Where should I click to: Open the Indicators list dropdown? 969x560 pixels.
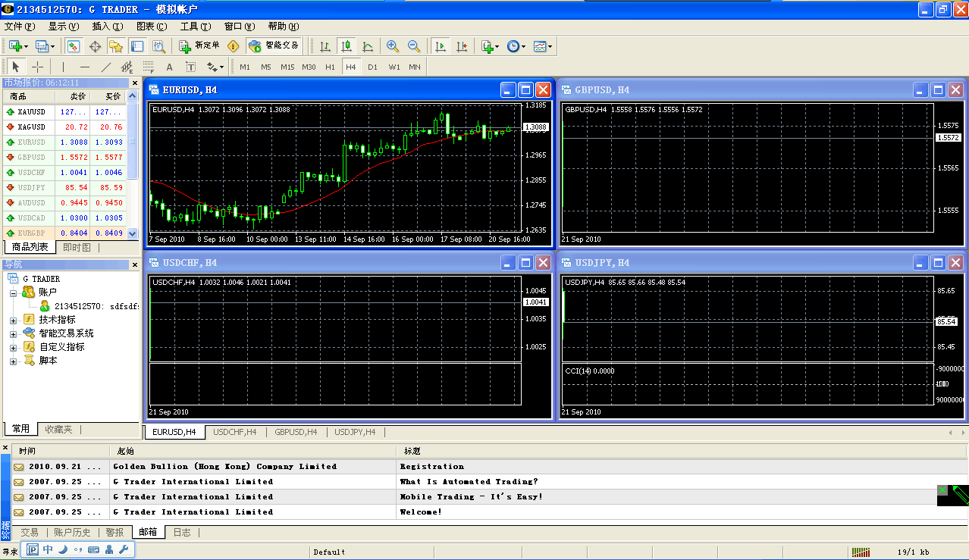coord(490,46)
